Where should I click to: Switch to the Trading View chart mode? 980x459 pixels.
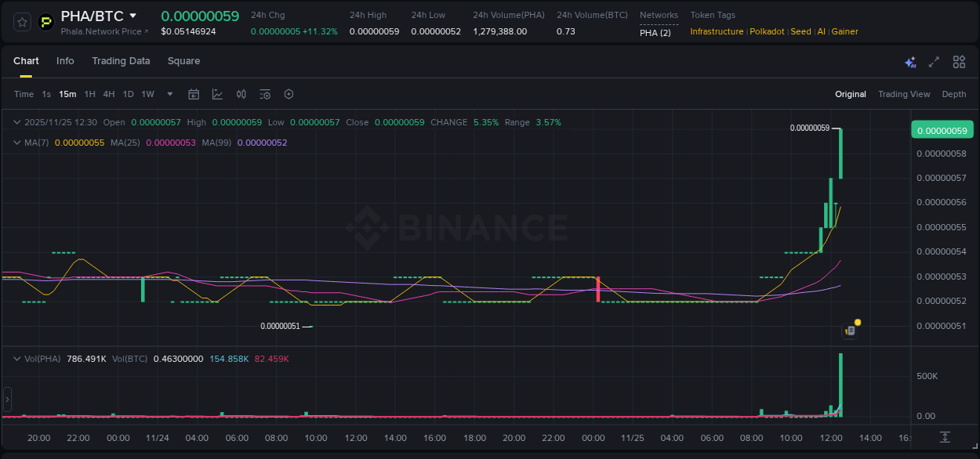point(904,94)
